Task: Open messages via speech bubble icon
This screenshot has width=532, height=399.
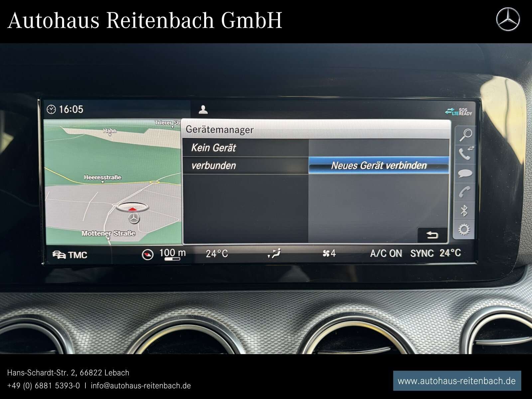Action: point(465,173)
